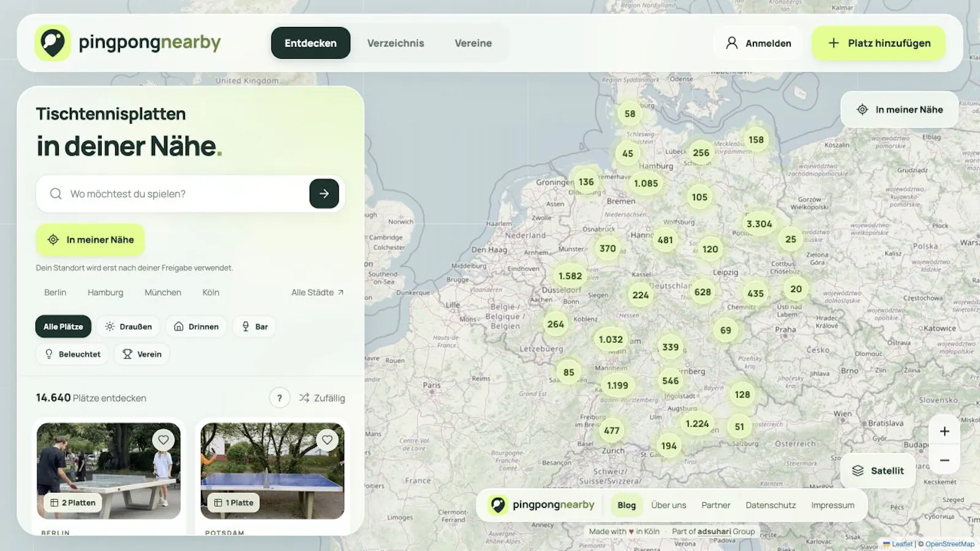Open the Berlin table tennis photo card

pyautogui.click(x=108, y=471)
